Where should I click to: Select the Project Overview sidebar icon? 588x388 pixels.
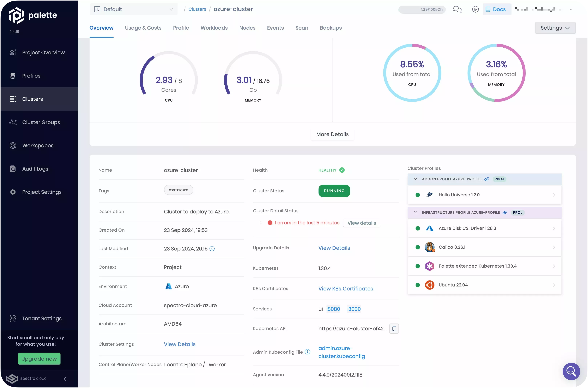point(13,52)
